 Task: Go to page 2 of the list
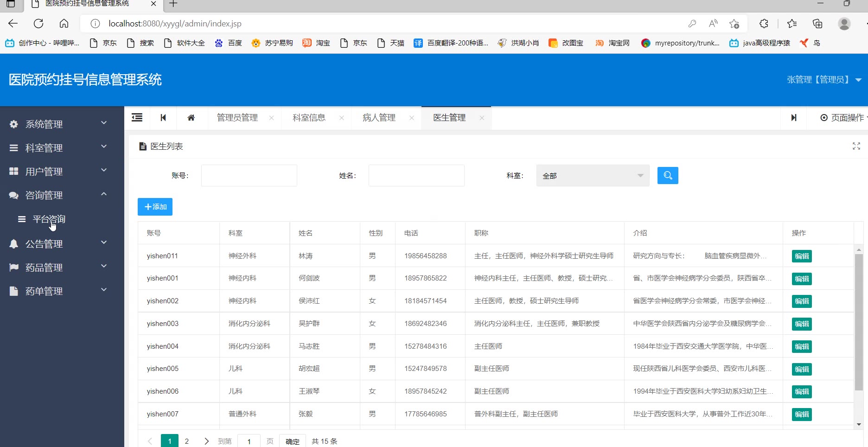(187, 441)
